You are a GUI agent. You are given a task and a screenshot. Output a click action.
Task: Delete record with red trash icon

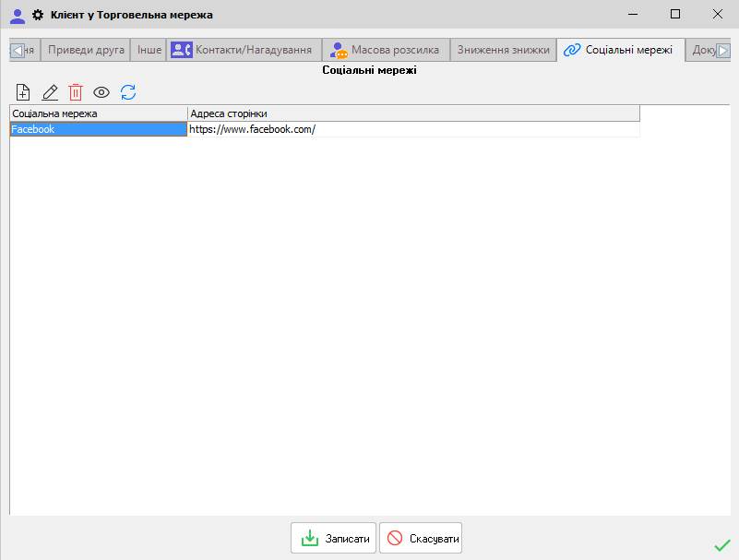click(76, 92)
